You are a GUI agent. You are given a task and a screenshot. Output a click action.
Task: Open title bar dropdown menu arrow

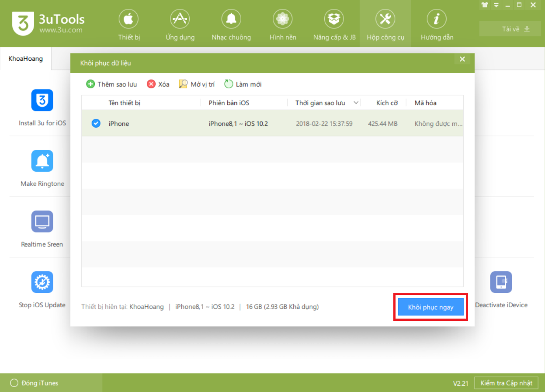(x=496, y=5)
